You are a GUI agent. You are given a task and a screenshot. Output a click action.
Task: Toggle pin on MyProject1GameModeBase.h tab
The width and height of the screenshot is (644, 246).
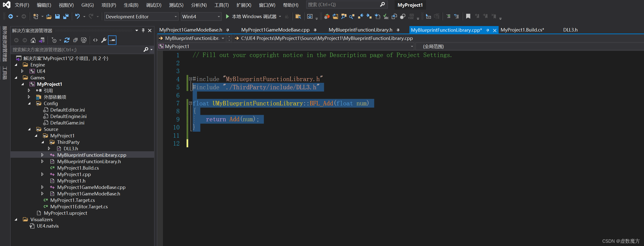click(x=227, y=30)
